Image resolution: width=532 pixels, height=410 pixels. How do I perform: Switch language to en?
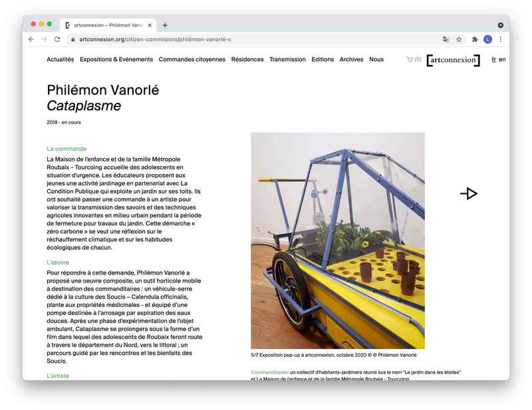[x=502, y=60]
